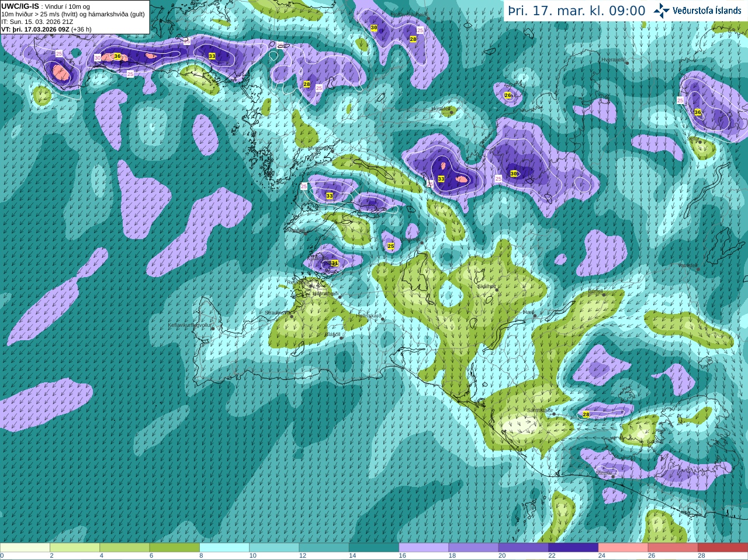Screen dimensions: 748x560
Task: Click the 'VT: þri. 17.03.2026 09Z (+36 h)' line
Action: tap(47, 29)
